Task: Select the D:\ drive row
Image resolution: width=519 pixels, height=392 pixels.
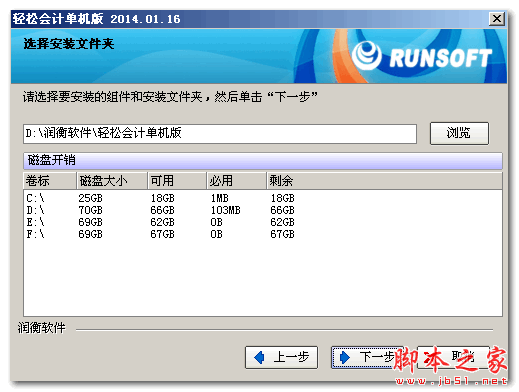Action: click(263, 210)
